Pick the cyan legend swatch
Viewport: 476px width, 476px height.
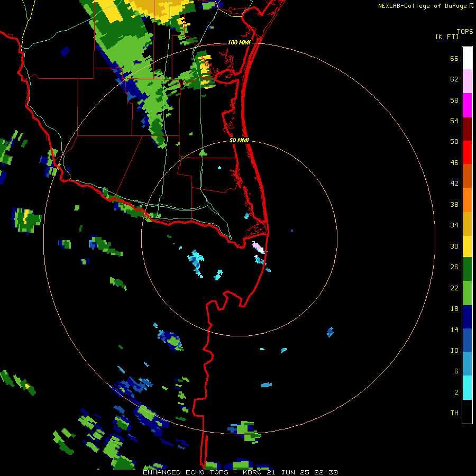tap(467, 388)
